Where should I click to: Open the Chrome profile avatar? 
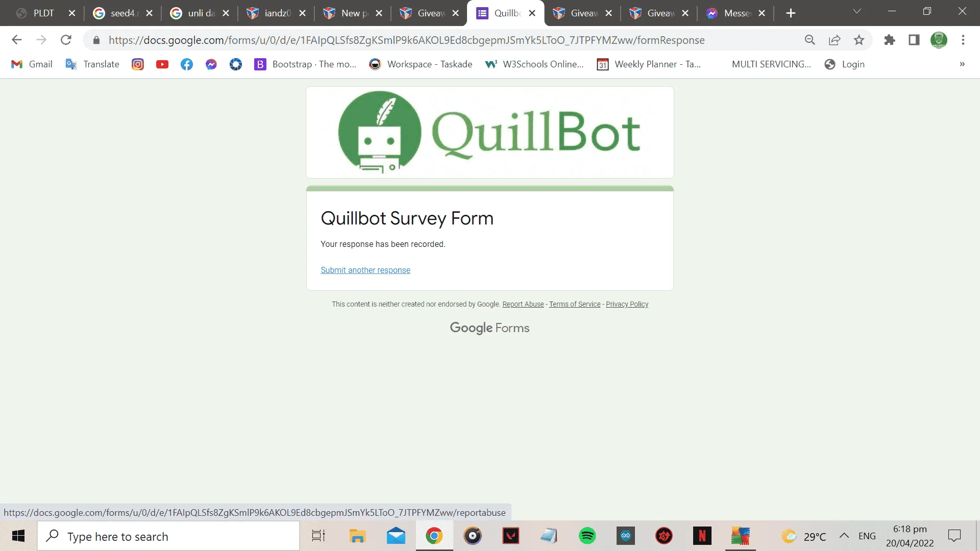[939, 40]
